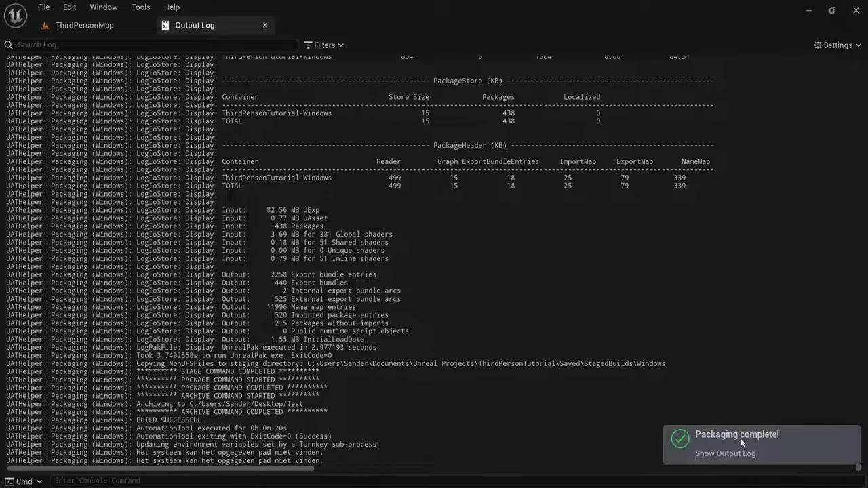Click 'UnrealPak executed in 2.977193 seconds'
The height and width of the screenshot is (488, 868).
[299, 348]
